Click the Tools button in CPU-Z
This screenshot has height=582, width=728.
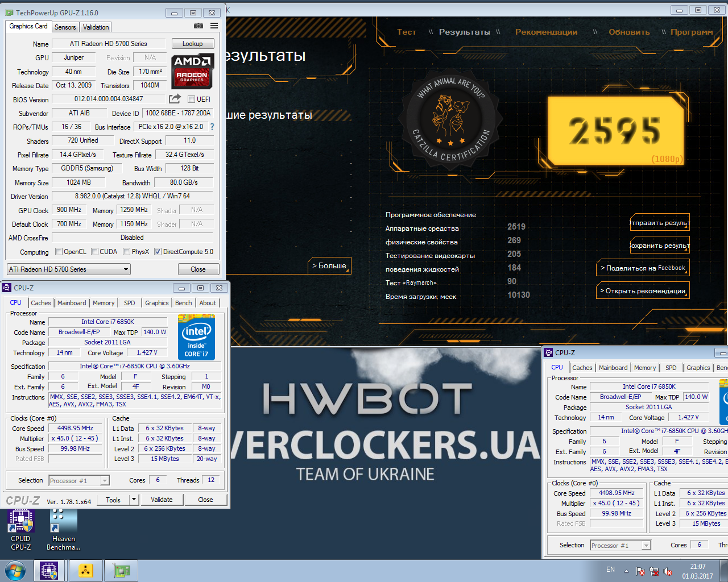click(x=113, y=500)
